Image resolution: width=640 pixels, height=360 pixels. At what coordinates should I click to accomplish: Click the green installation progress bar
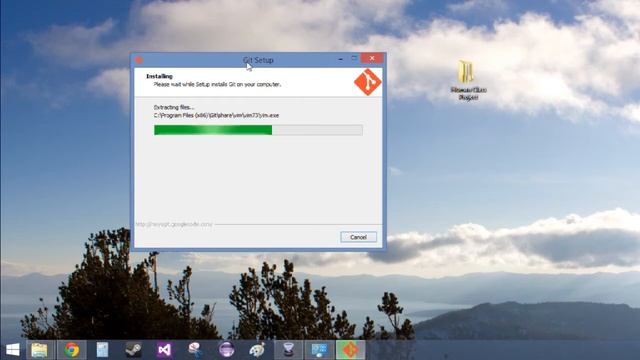click(258, 130)
